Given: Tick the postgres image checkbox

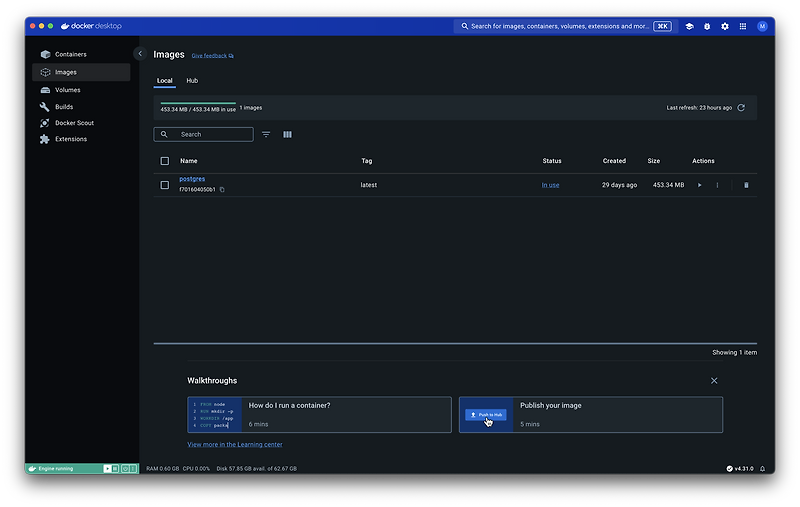Looking at the screenshot, I should click(x=164, y=185).
